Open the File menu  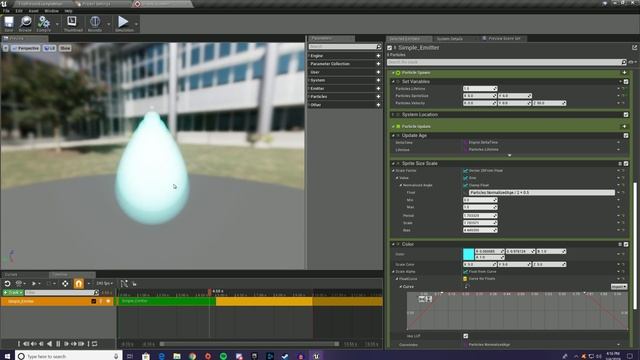pyautogui.click(x=6, y=11)
